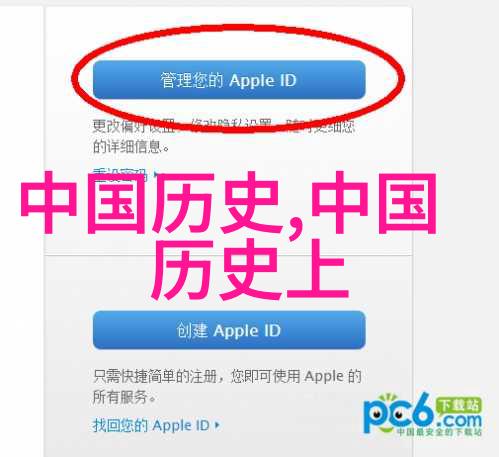The width and height of the screenshot is (499, 457).
Task: Click the red ellipse annotation outline
Action: [x=237, y=29]
